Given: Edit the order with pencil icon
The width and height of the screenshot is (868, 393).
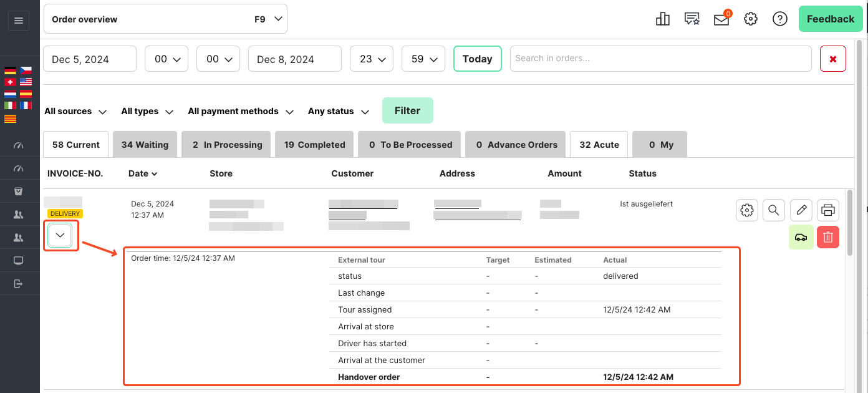Looking at the screenshot, I should (801, 210).
